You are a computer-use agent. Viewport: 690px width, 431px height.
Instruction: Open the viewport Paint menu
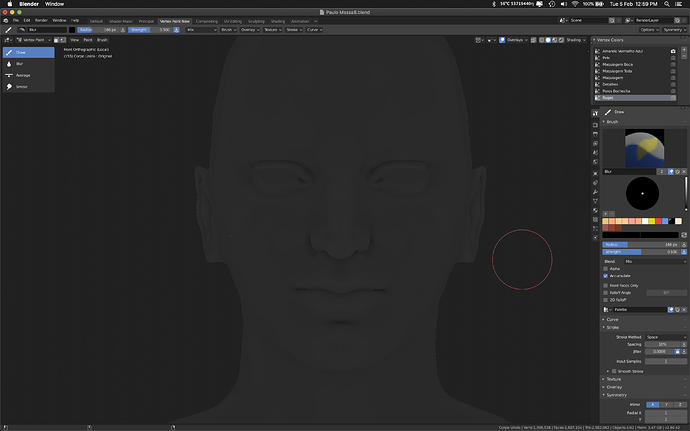point(88,40)
